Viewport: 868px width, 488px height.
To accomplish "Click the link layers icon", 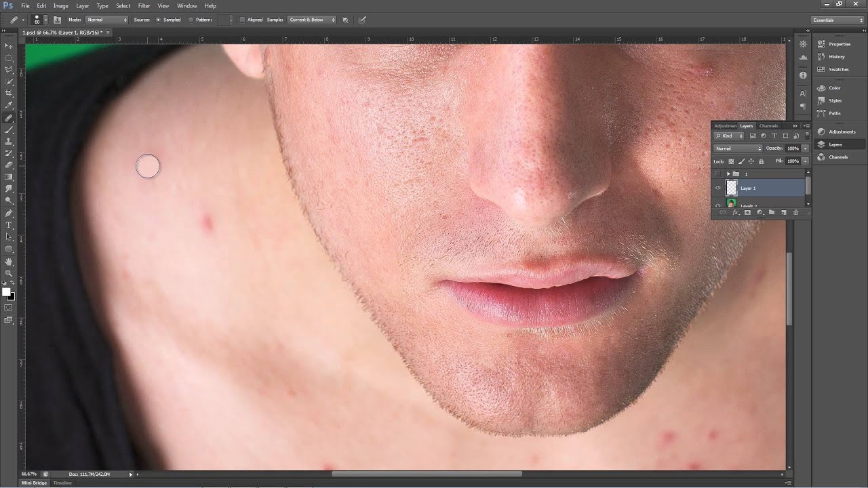I will click(723, 212).
